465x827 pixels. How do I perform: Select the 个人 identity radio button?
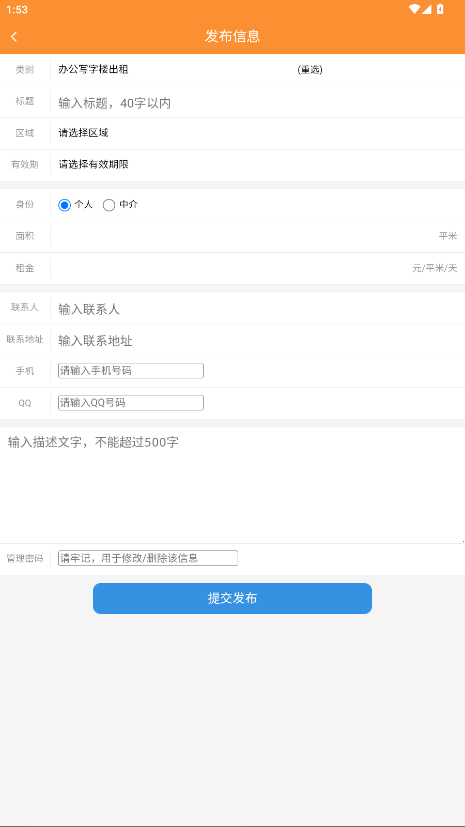pyautogui.click(x=64, y=205)
